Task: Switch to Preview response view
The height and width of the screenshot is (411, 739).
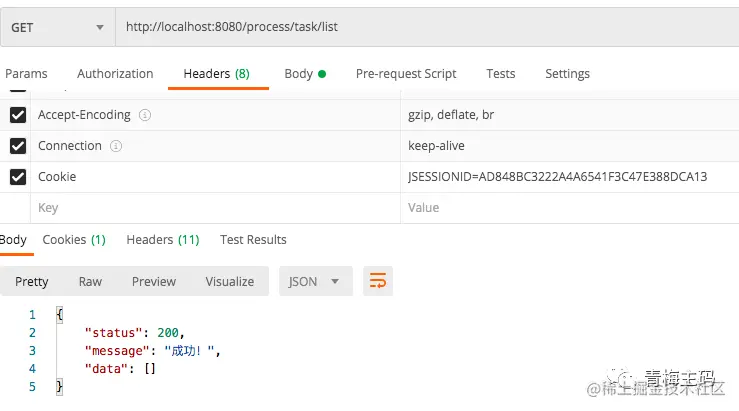Action: click(x=154, y=281)
